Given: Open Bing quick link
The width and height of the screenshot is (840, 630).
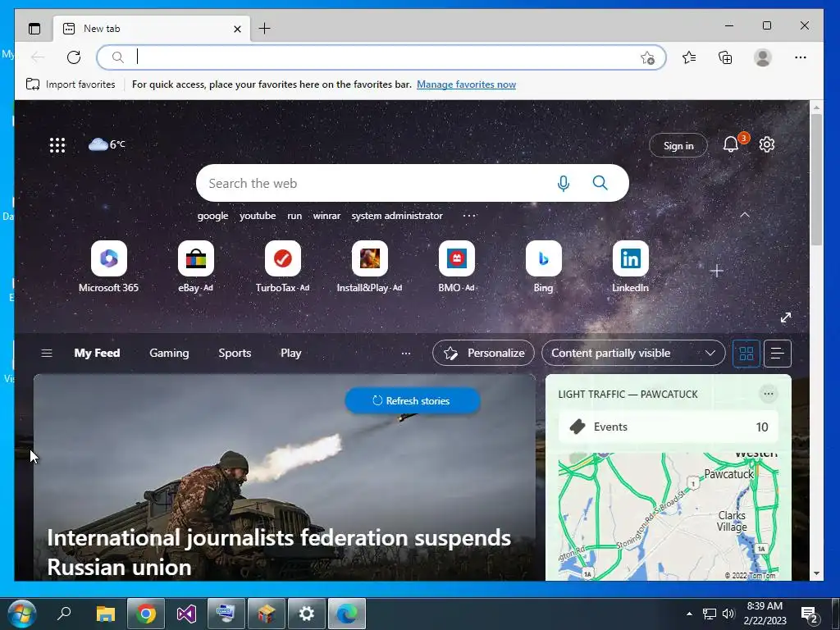Looking at the screenshot, I should (543, 267).
